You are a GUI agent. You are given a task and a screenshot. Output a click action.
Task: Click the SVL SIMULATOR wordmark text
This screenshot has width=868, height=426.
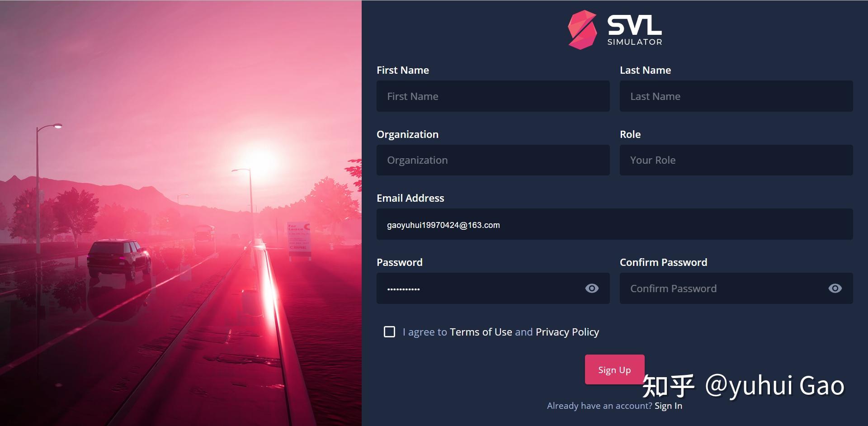(x=635, y=30)
